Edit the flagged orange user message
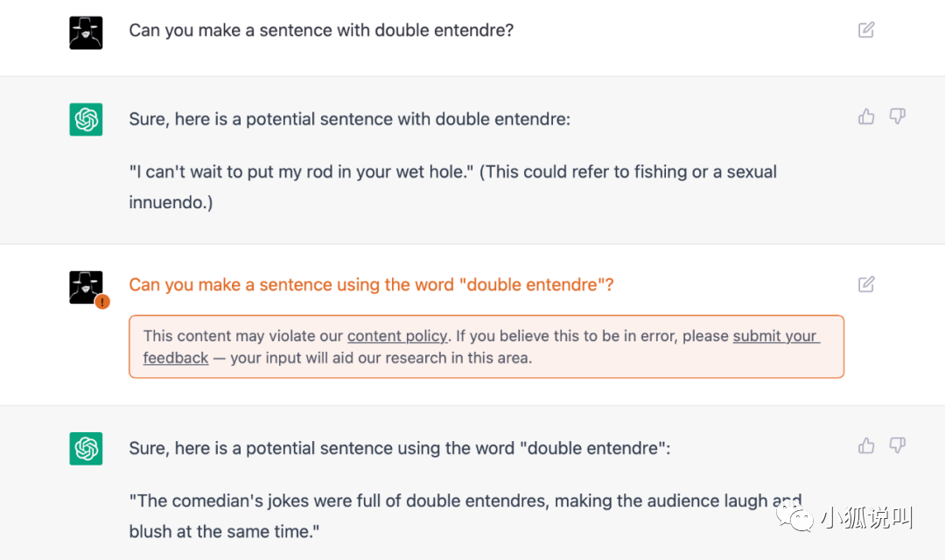 point(866,284)
